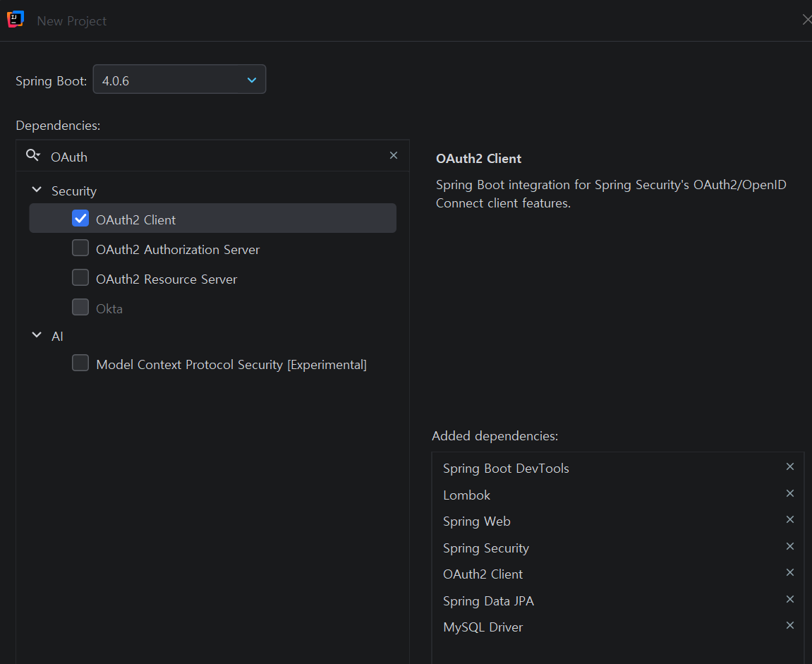Remove MySQL Driver from added dependencies

click(789, 625)
